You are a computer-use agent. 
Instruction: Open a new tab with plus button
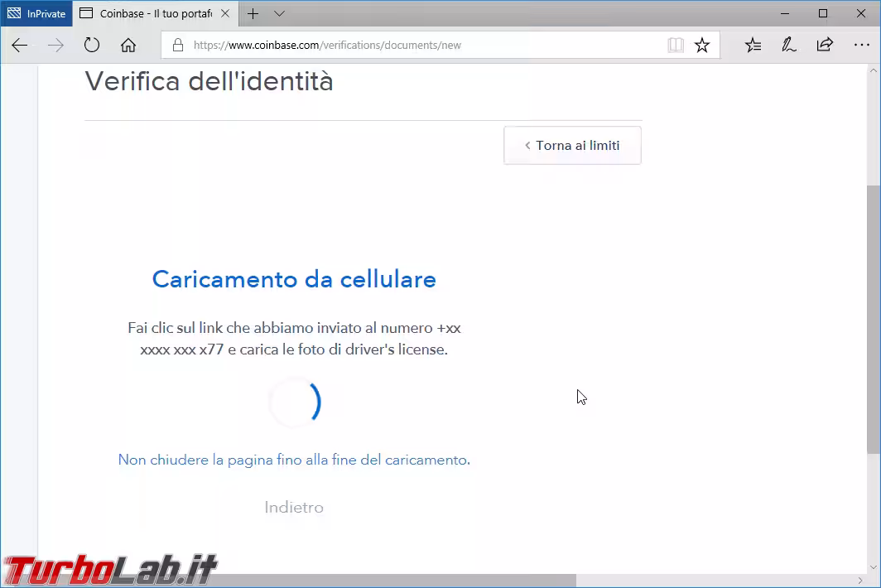(x=253, y=13)
